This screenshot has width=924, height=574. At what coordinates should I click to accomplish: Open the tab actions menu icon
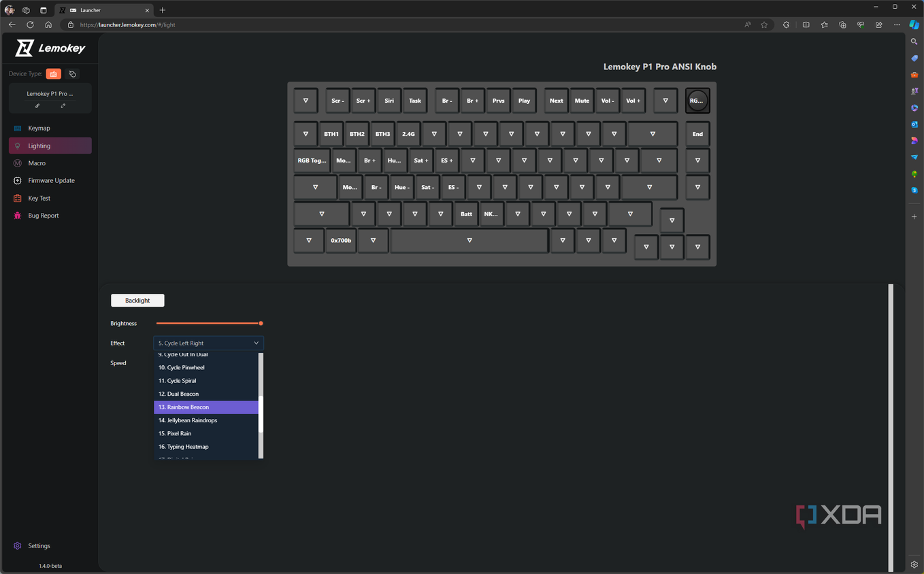[43, 10]
